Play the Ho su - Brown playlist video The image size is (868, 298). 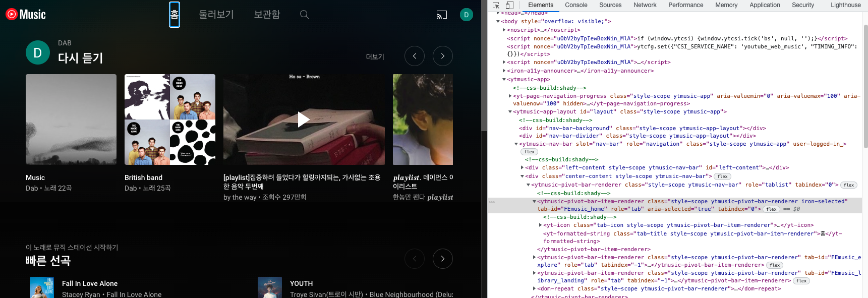304,120
